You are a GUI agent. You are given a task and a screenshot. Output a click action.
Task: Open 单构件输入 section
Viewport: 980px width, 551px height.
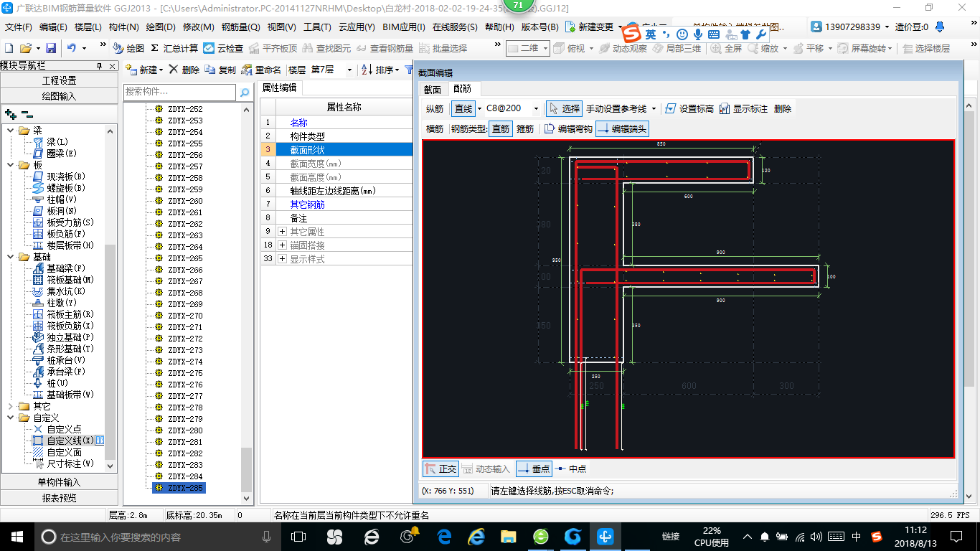pos(59,482)
